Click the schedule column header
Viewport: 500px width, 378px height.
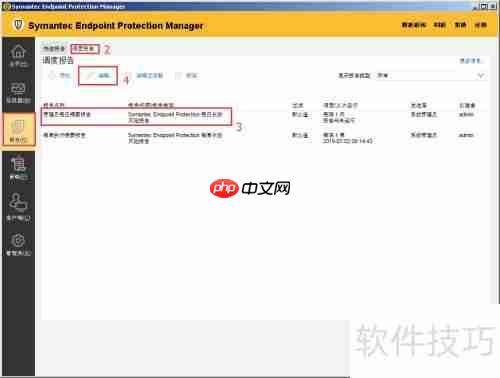click(340, 105)
